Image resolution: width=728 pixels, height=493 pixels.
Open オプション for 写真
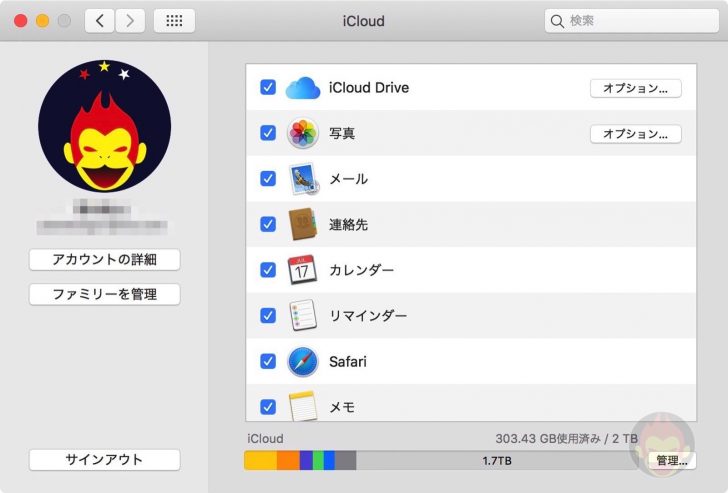(636, 134)
